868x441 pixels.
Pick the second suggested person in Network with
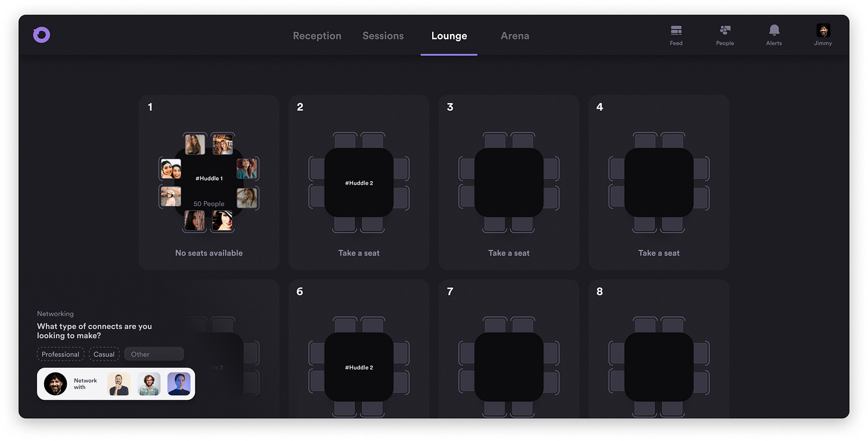[149, 384]
